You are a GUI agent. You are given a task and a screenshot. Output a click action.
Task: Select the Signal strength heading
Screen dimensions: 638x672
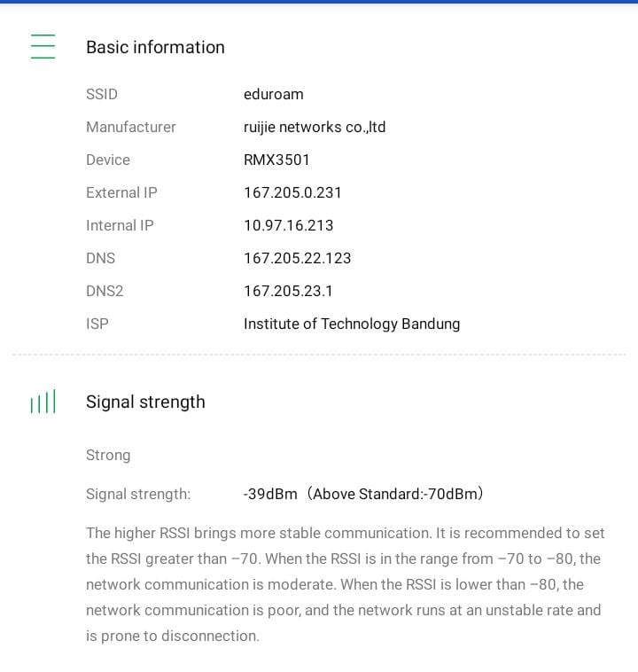pyautogui.click(x=145, y=402)
